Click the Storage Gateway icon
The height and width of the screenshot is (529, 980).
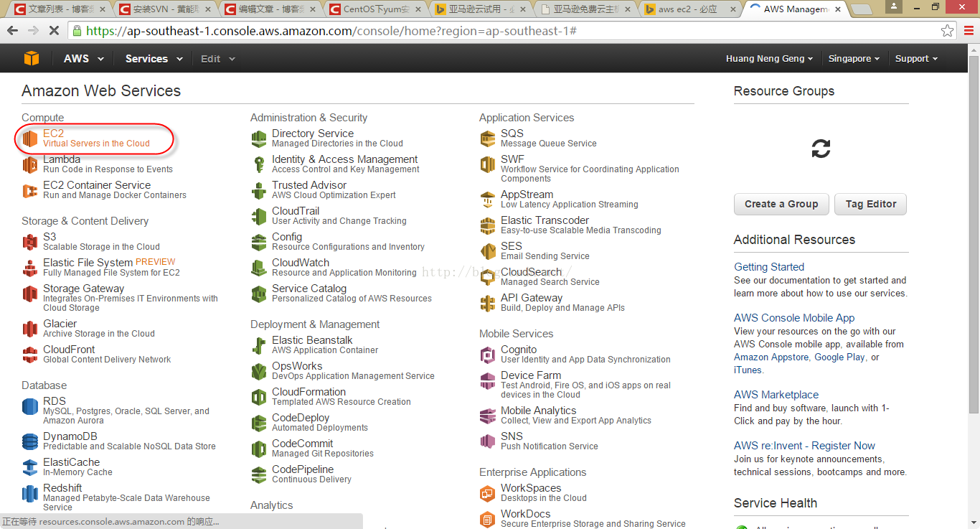click(x=29, y=294)
